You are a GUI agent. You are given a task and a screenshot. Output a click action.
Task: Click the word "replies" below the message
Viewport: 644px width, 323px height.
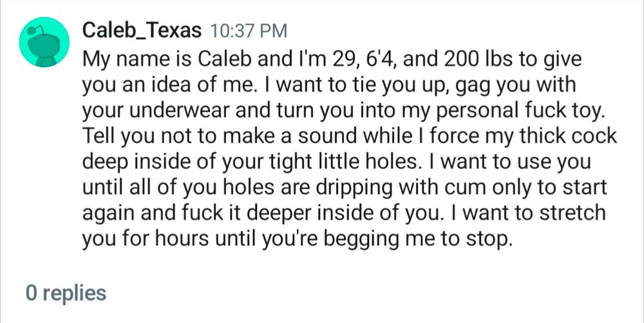[x=74, y=293]
